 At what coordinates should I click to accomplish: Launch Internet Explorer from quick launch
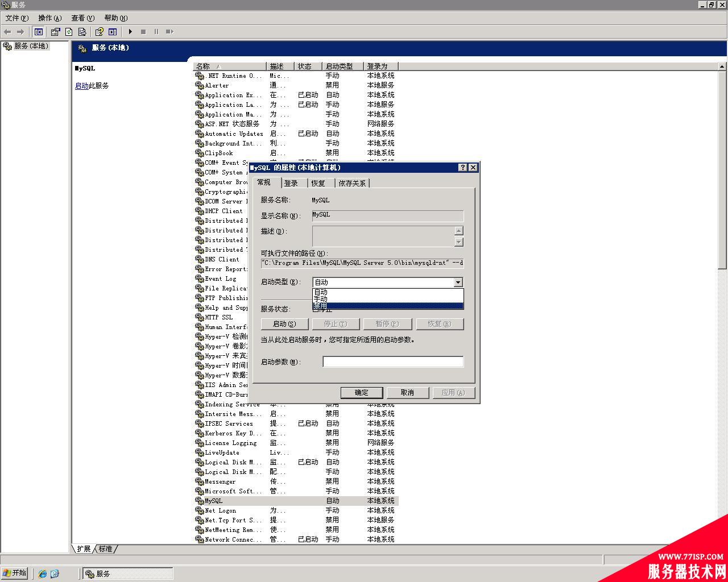pyautogui.click(x=43, y=574)
